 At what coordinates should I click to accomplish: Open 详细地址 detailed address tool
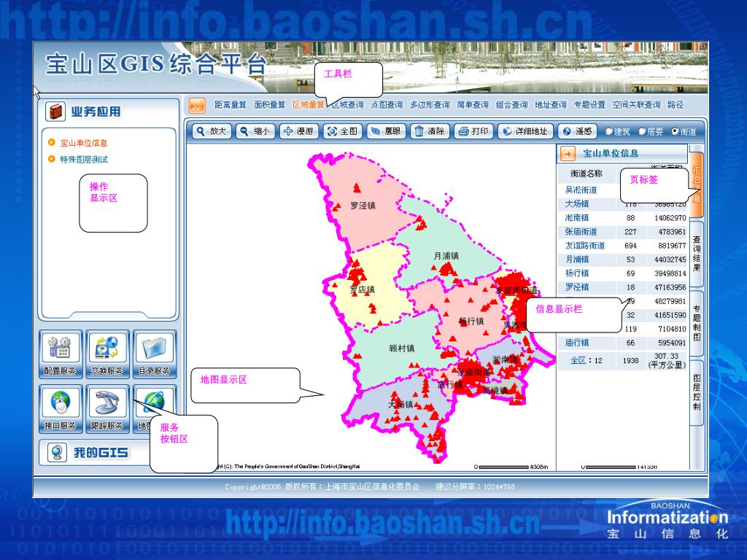pos(525,131)
